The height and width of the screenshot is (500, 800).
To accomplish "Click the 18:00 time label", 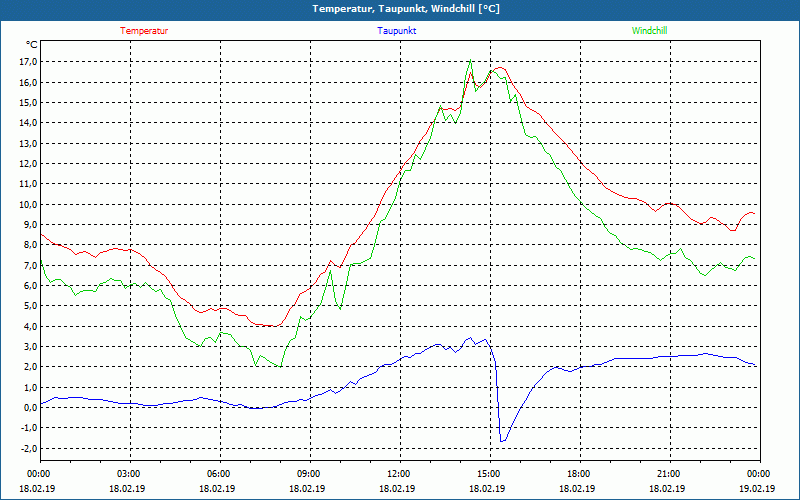I will point(578,474).
